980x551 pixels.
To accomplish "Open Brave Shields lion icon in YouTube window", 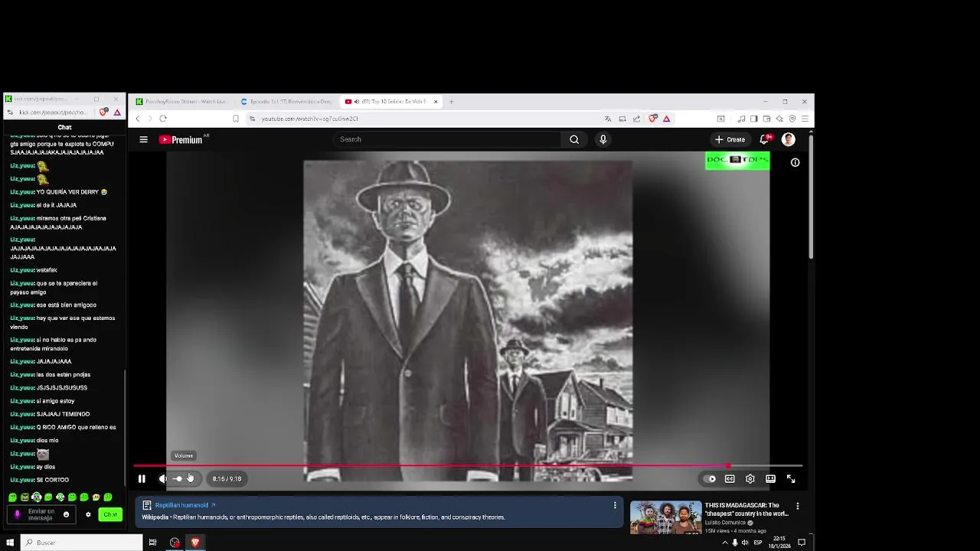I will 653,119.
